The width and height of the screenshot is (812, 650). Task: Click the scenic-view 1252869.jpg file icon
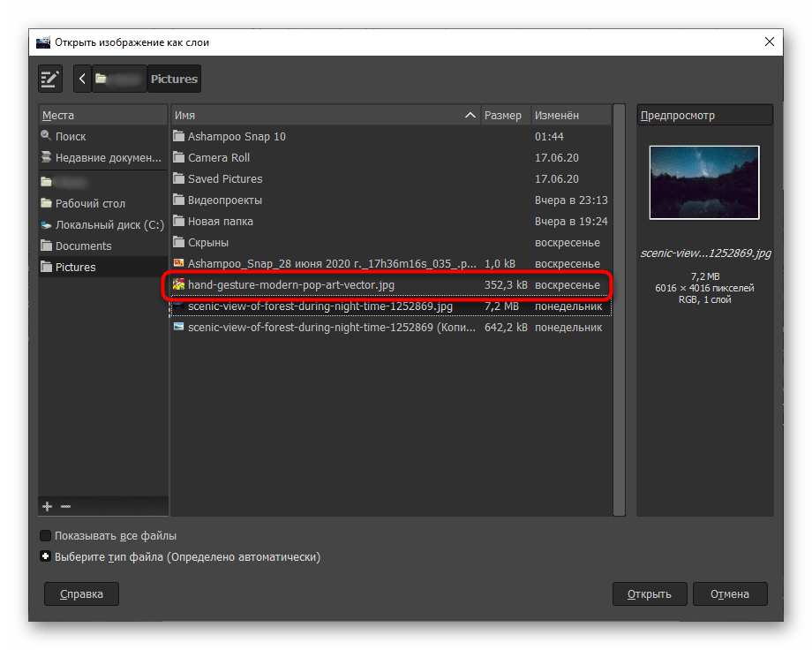coord(178,306)
